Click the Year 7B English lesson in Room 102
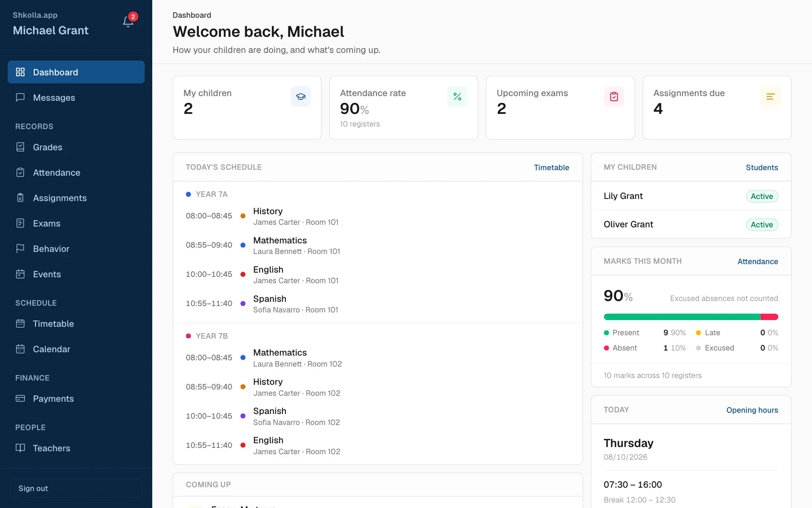The width and height of the screenshot is (812, 508). click(x=377, y=445)
